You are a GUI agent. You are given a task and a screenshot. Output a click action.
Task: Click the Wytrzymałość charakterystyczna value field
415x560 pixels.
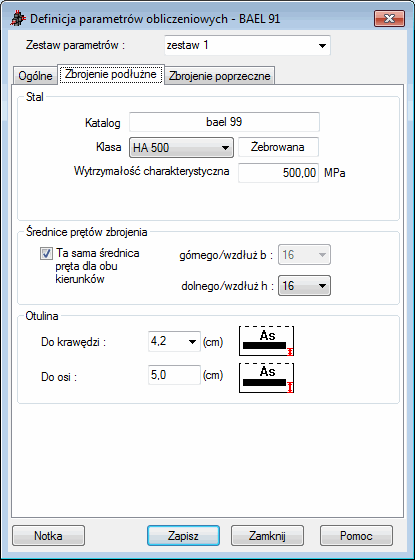[278, 173]
